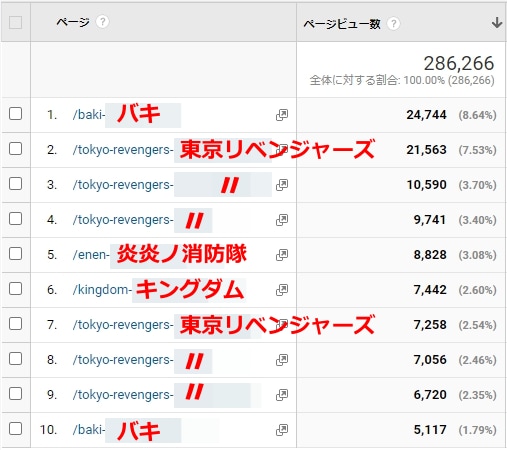Open row 6 /kingdom- external link icon
Viewport: 507px width, 450px height.
coord(282,290)
